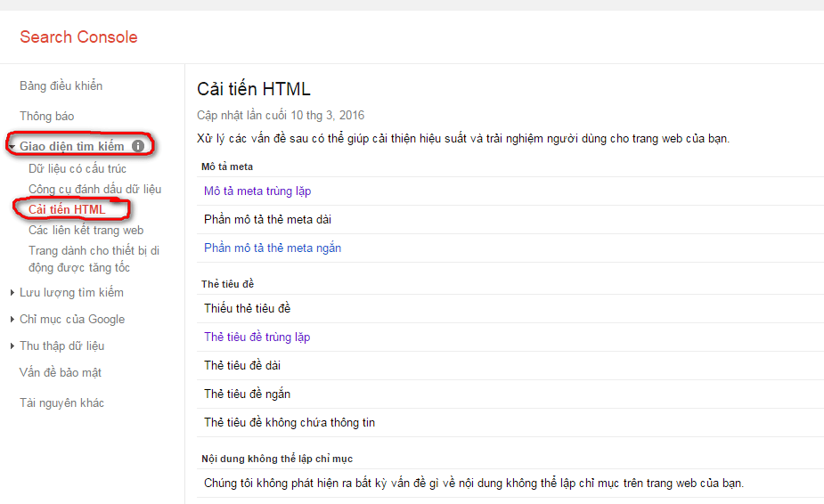Select Lưu lượng tìm kiếm menu label
Viewport: 824px width, 504px height.
pos(71,293)
